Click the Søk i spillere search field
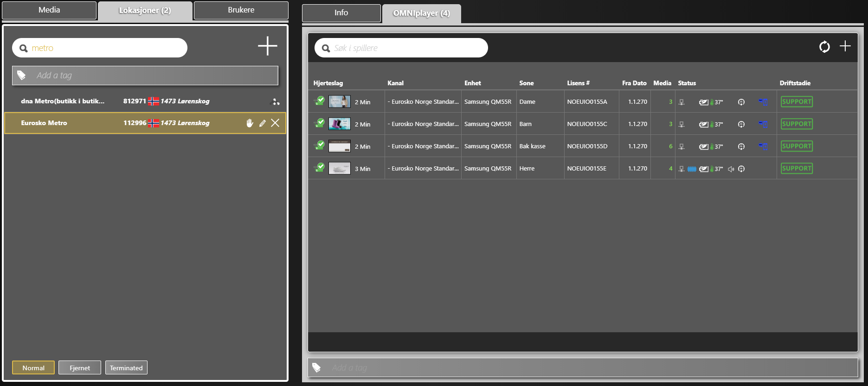Viewport: 868px width, 386px height. [401, 48]
